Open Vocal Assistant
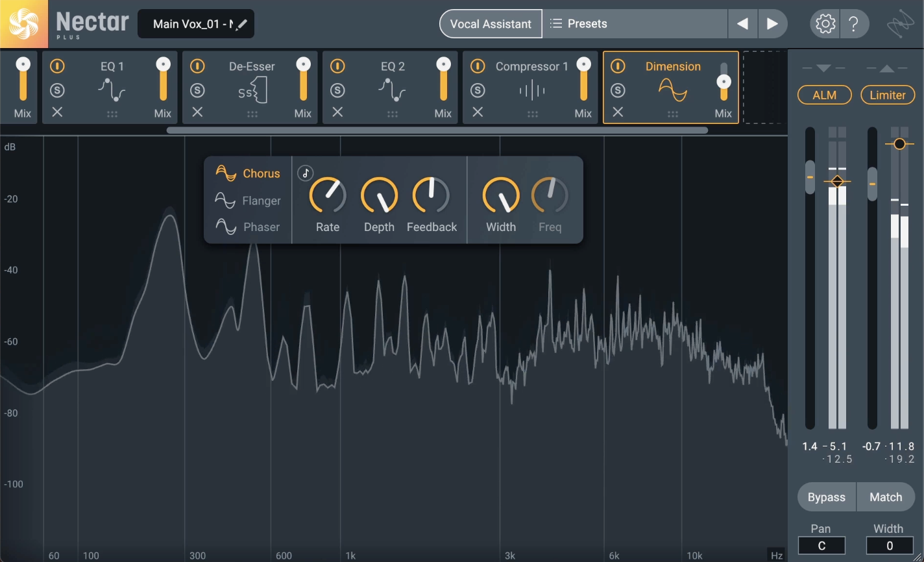Viewport: 924px width, 562px height. 491,24
